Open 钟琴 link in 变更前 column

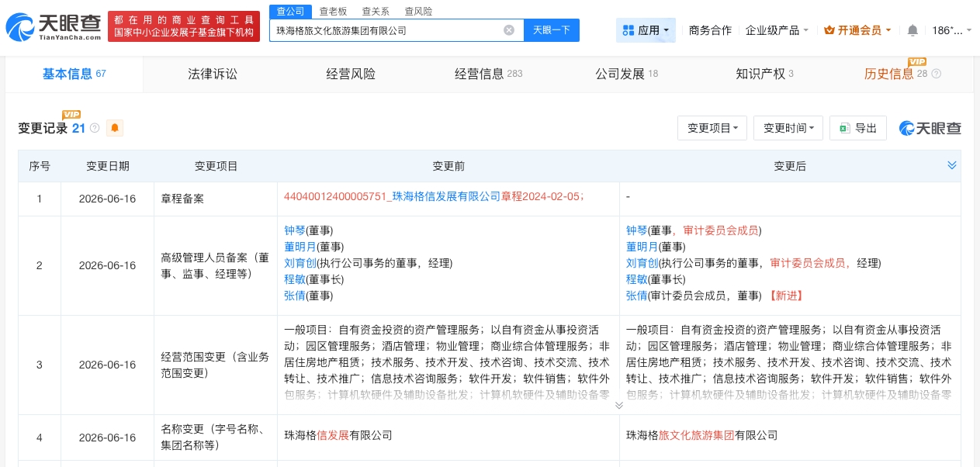click(x=294, y=230)
